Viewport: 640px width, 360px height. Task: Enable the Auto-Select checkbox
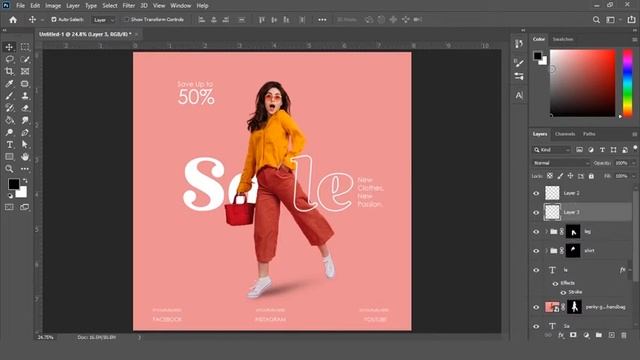[53, 20]
